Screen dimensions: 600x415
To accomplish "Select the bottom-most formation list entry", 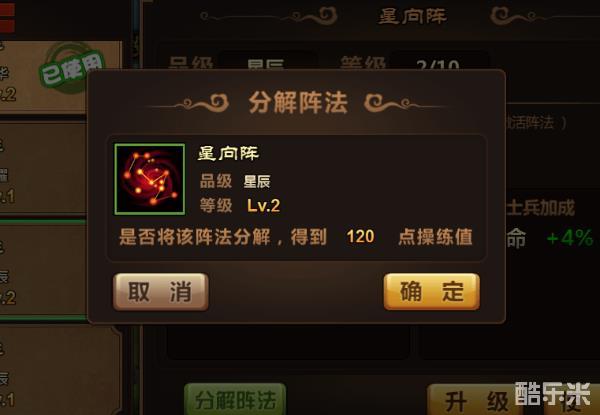I will 60,369.
